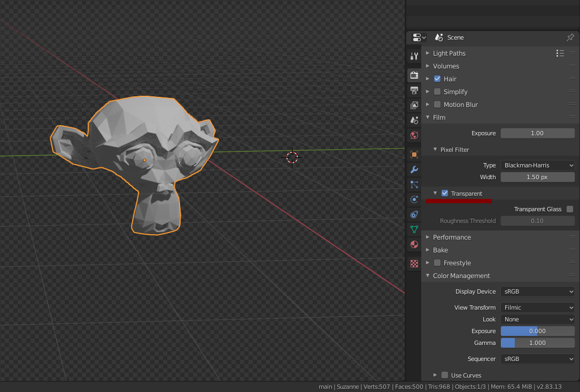Open View Layer Properties tab
This screenshot has width=580, height=392.
414,105
